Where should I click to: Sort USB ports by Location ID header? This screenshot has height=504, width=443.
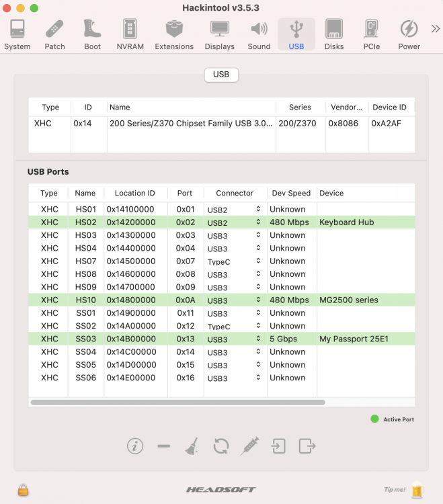coord(135,193)
